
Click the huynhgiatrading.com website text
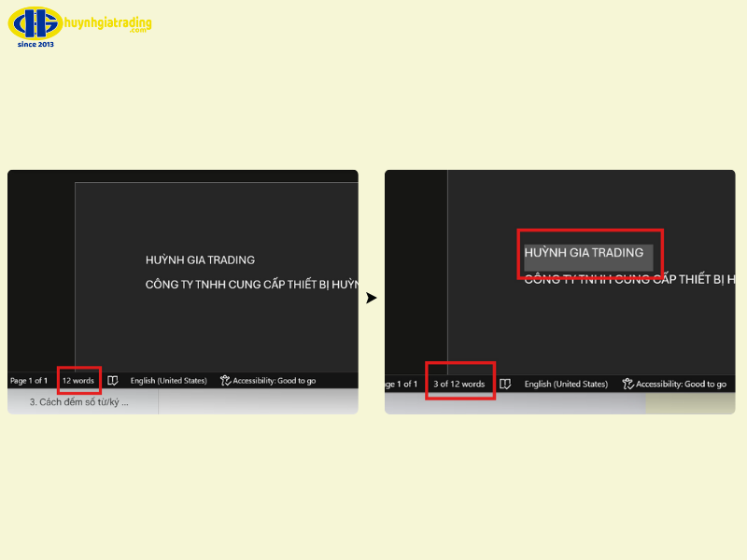[107, 23]
